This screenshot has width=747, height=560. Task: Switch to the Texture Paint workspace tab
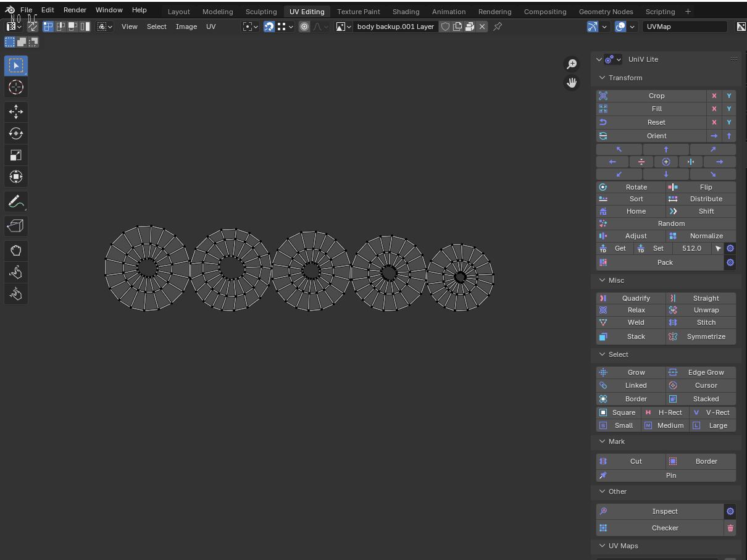(x=358, y=12)
